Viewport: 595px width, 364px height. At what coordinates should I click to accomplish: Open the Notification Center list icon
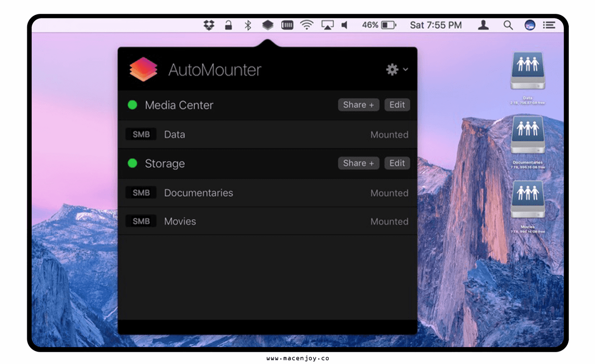549,25
